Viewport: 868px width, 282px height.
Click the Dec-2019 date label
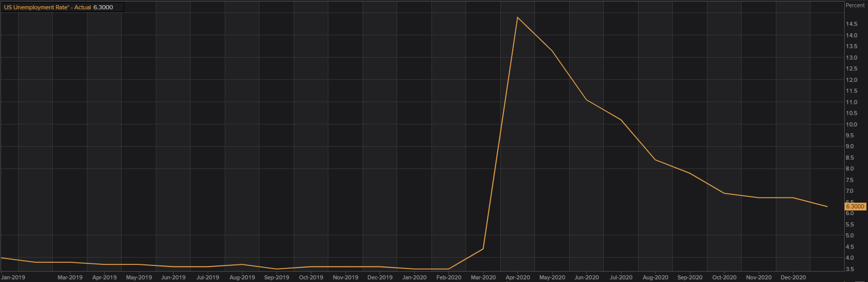pyautogui.click(x=380, y=277)
